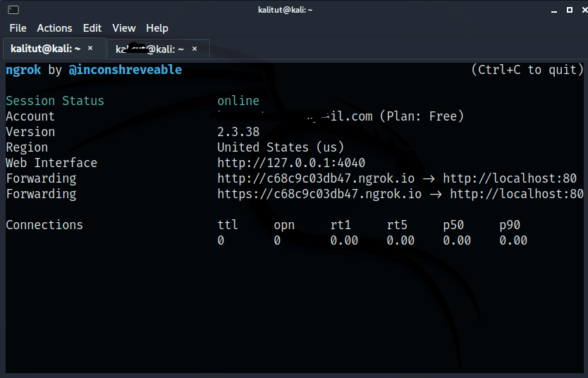Open the Help menu
588x378 pixels.
click(x=157, y=28)
